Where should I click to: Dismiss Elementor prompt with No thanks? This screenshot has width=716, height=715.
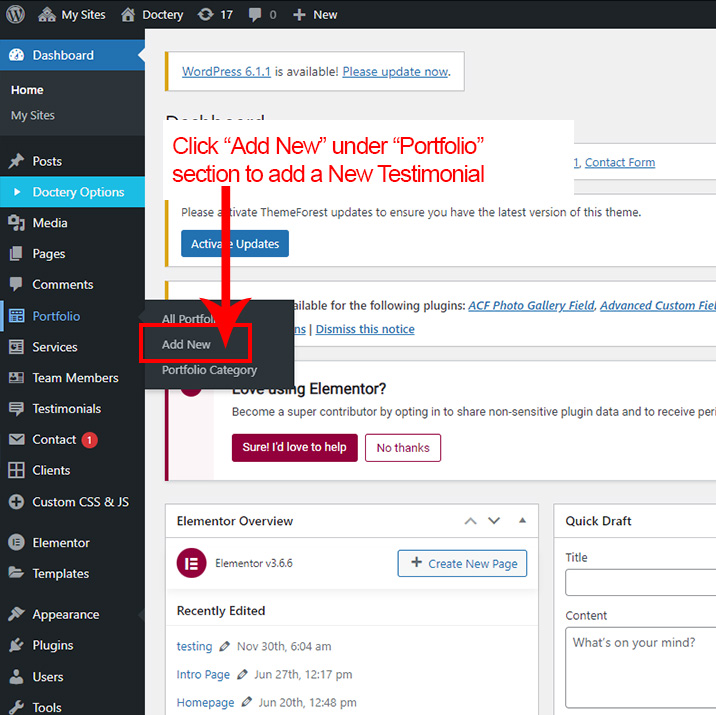(403, 448)
